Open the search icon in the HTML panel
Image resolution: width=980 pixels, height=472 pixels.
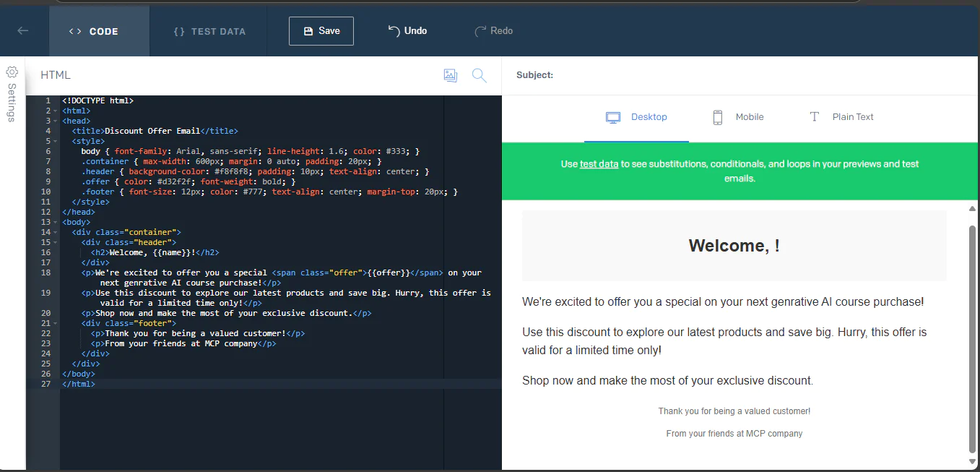point(479,74)
